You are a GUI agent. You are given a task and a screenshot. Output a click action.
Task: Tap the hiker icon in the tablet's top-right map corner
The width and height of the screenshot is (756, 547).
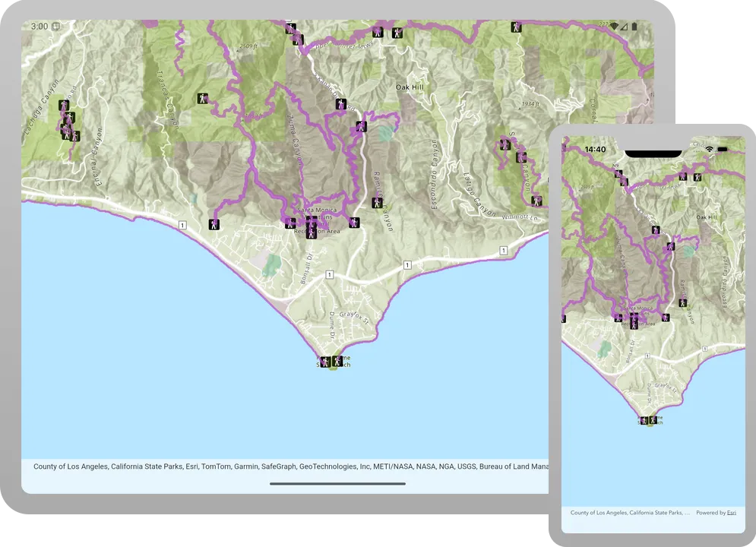[517, 27]
